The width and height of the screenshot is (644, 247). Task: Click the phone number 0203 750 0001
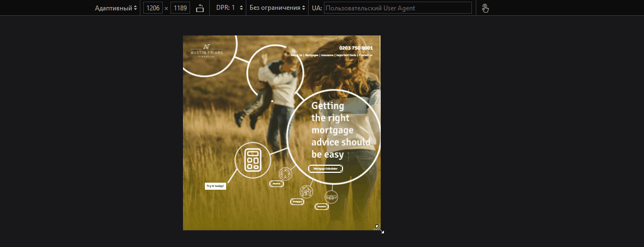point(356,48)
